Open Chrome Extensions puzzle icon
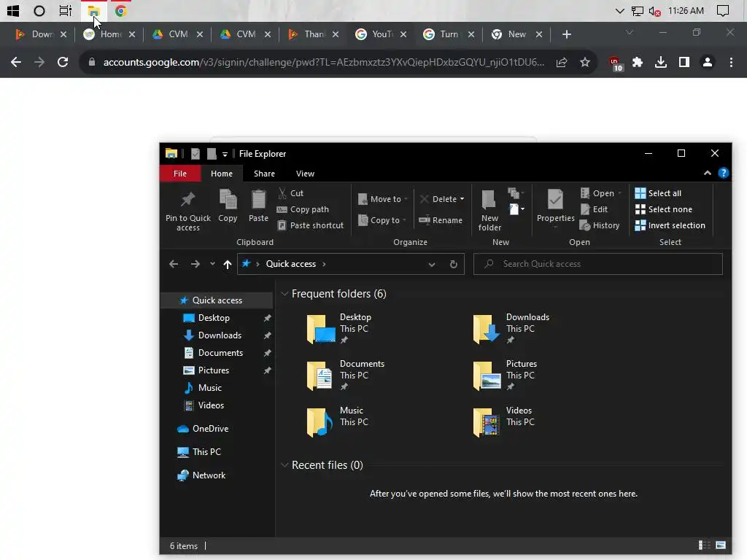Viewport: 747px width, 560px height. [x=638, y=62]
